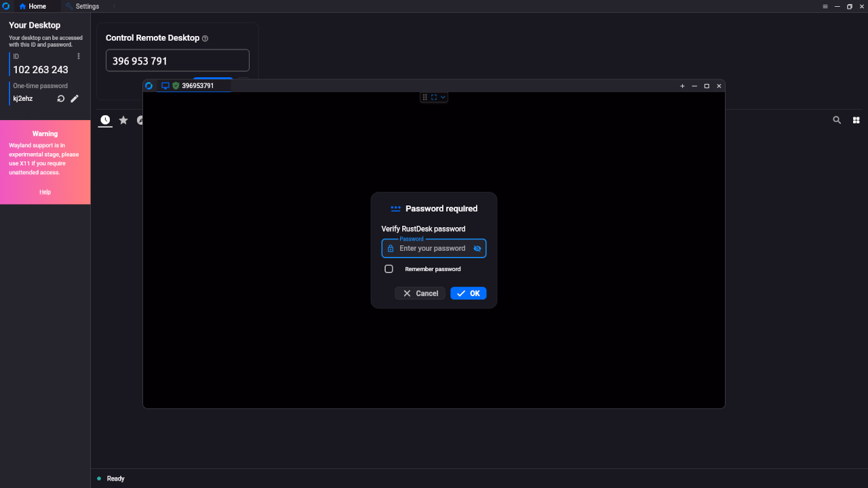Edit the one-time password with pencil icon

click(75, 99)
